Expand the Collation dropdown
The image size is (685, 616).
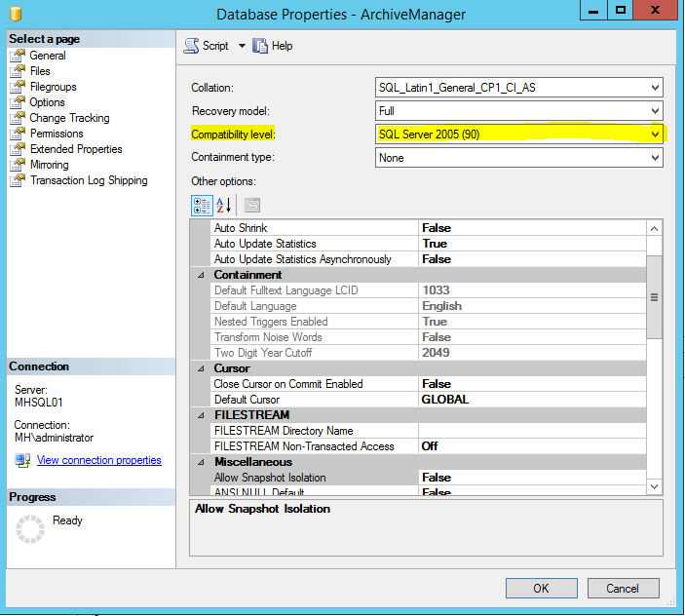pos(654,88)
